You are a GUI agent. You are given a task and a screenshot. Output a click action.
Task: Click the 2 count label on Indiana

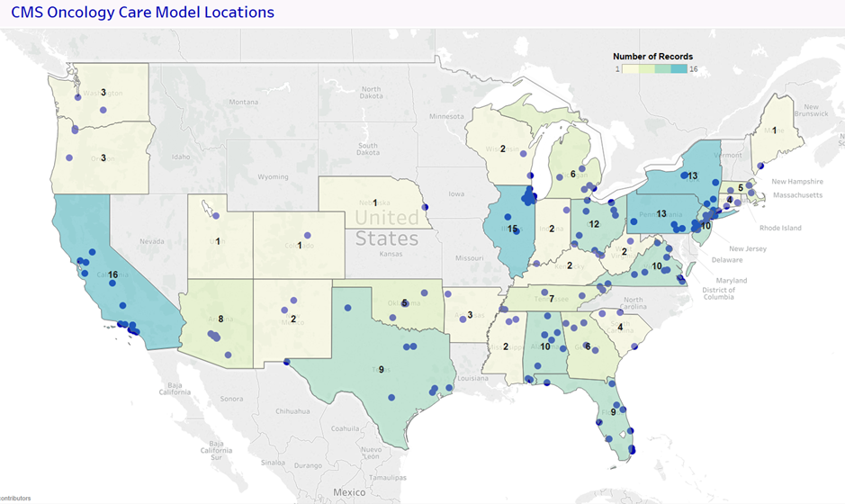coord(552,229)
